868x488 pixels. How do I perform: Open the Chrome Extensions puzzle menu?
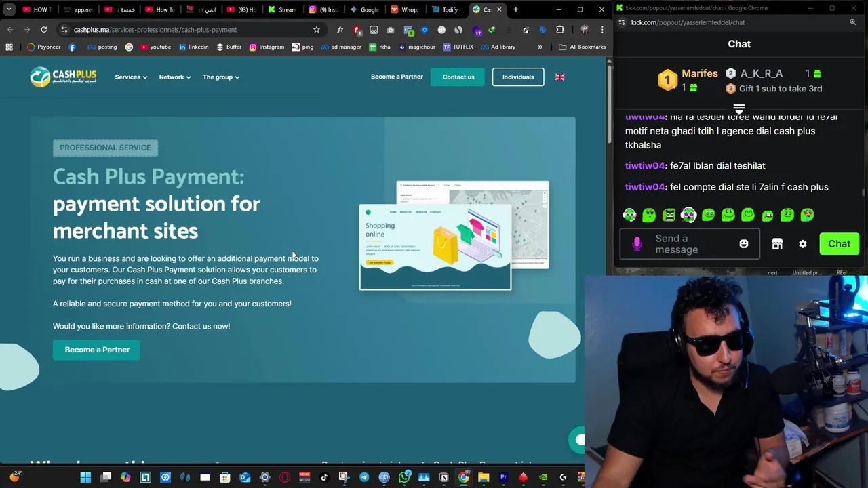pyautogui.click(x=559, y=30)
